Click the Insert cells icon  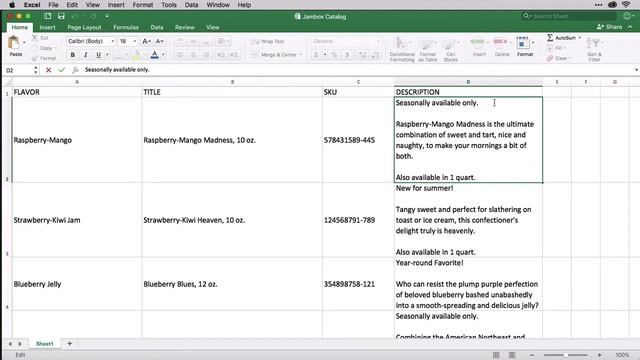pos(478,42)
